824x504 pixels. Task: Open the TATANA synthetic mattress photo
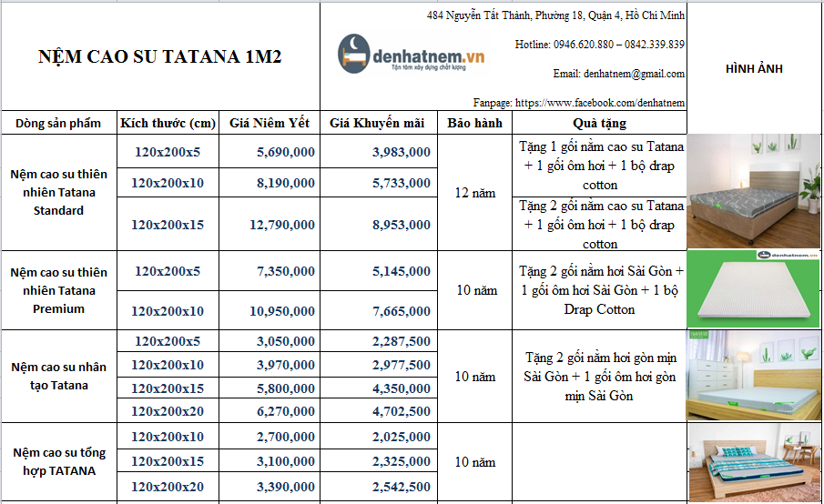(754, 463)
